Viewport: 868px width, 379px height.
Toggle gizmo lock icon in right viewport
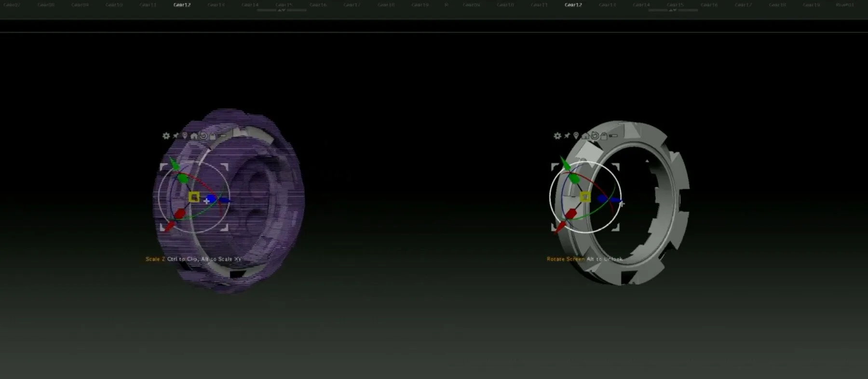pos(604,136)
